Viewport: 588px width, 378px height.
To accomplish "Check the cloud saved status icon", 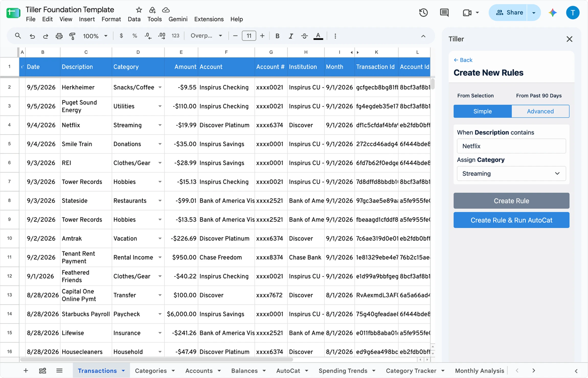I will pyautogui.click(x=166, y=10).
